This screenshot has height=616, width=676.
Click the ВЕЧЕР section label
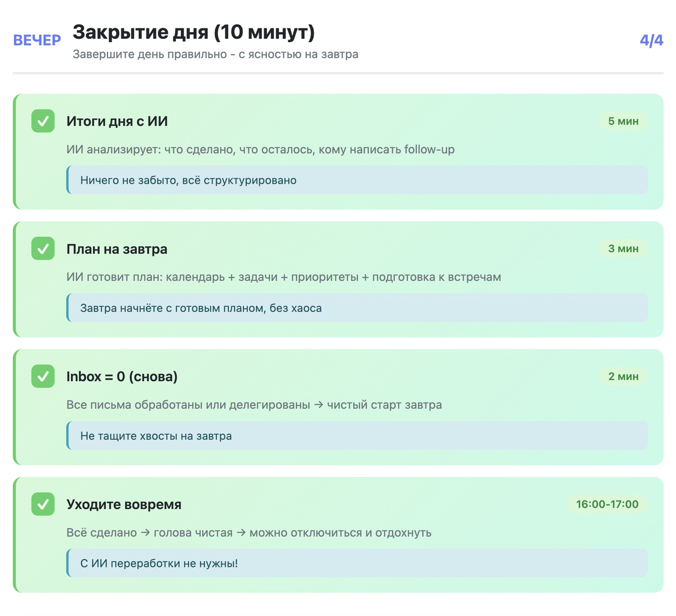37,41
